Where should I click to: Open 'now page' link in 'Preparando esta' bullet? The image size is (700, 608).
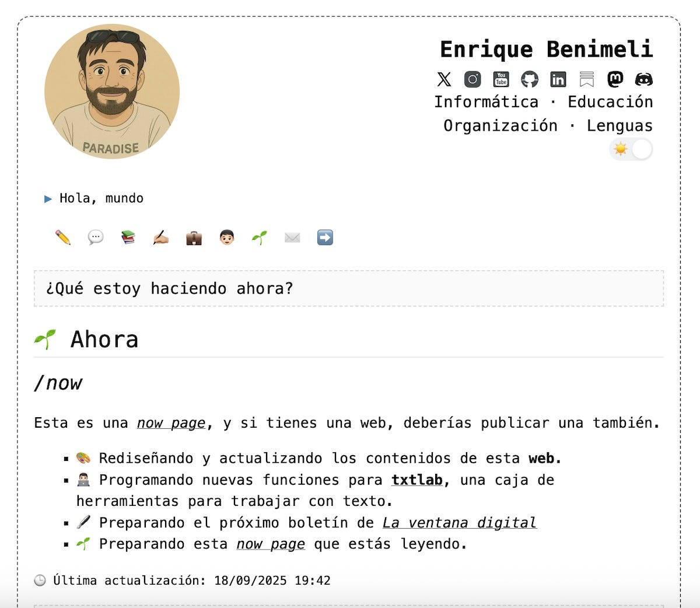[x=271, y=544]
